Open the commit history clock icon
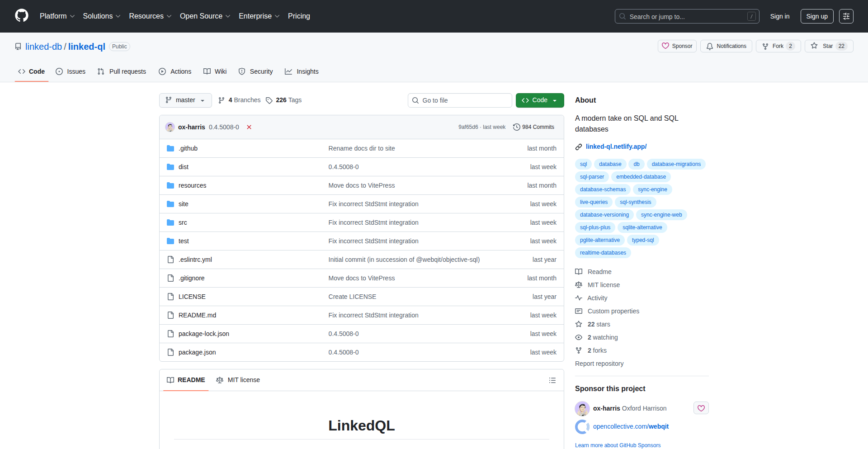868x449 pixels. [x=517, y=127]
